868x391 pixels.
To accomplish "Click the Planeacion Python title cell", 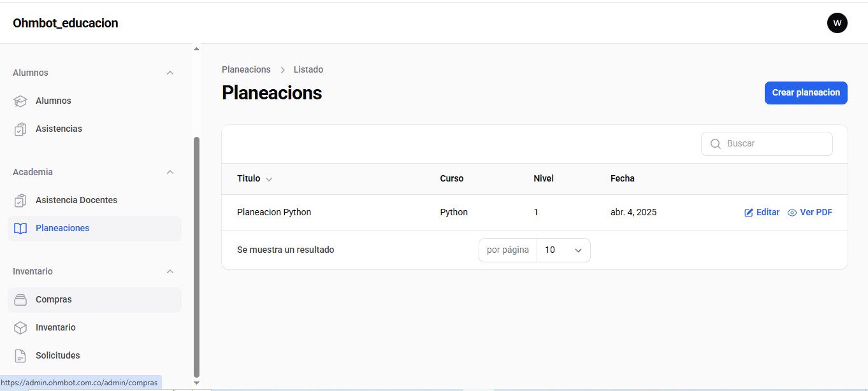I will point(274,212).
